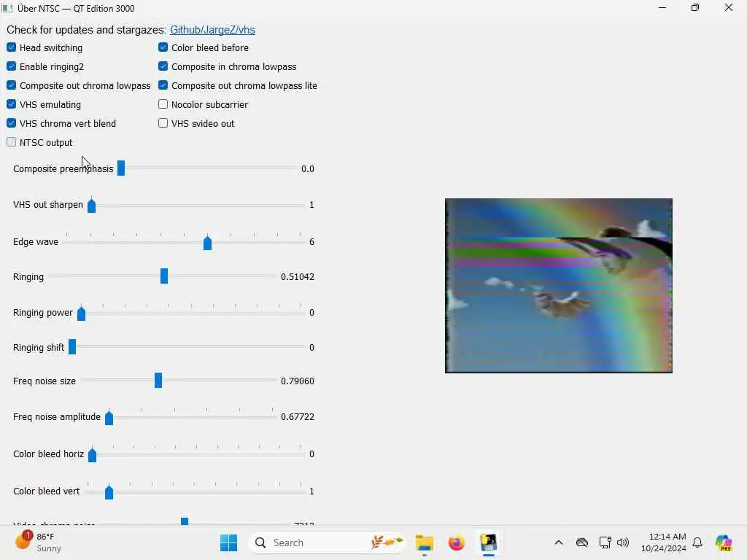This screenshot has height=560, width=747.
Task: Click the Ringing shift slider handle
Action: (72, 346)
